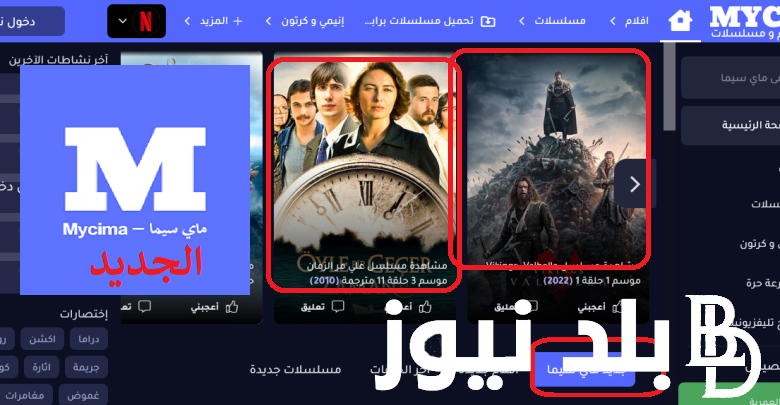Open the مسلسلات menu
This screenshot has height=405, width=780.
pyautogui.click(x=552, y=21)
